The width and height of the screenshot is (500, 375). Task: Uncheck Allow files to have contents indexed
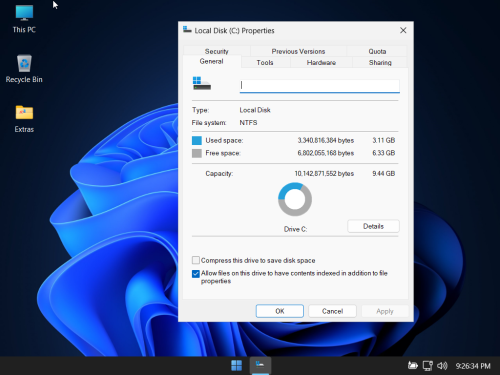196,274
